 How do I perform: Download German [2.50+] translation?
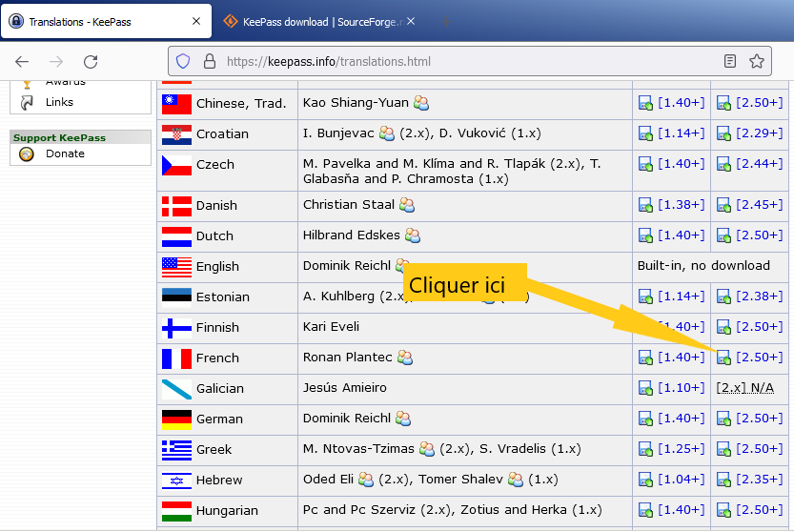(759, 418)
